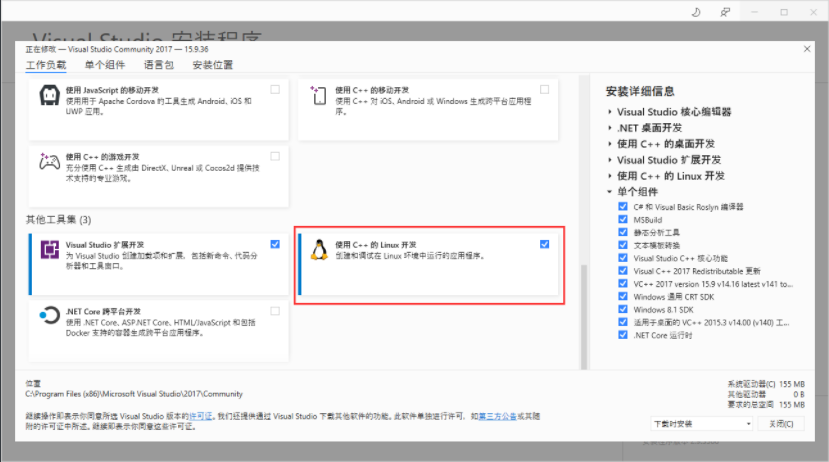Image resolution: width=829 pixels, height=462 pixels.
Task: Click the night mode moon icon in title bar
Action: pos(696,12)
